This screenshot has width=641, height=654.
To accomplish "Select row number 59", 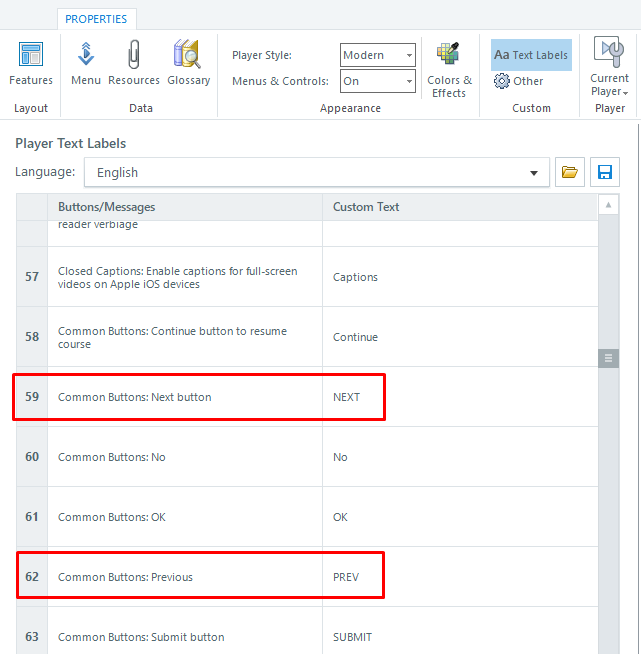I will pos(32,397).
